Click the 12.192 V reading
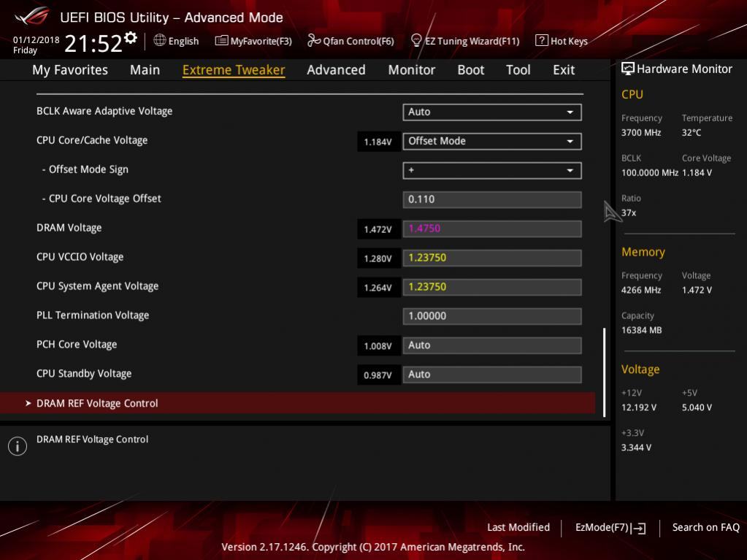Screen dimensions: 747x560 (639, 407)
